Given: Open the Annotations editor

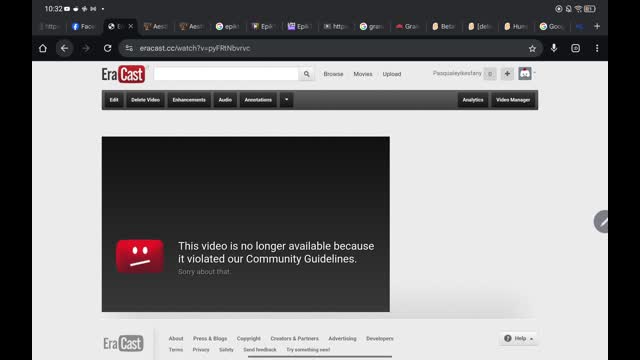Looking at the screenshot, I should tap(258, 100).
